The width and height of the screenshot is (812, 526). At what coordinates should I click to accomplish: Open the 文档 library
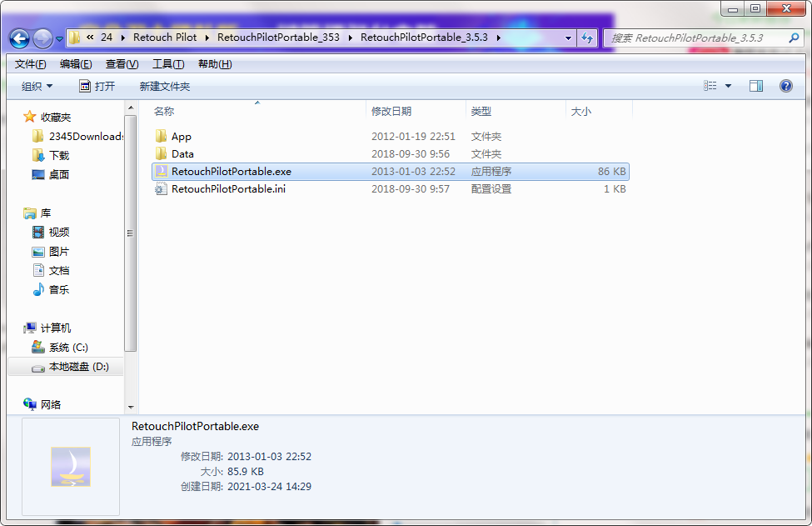coord(51,271)
